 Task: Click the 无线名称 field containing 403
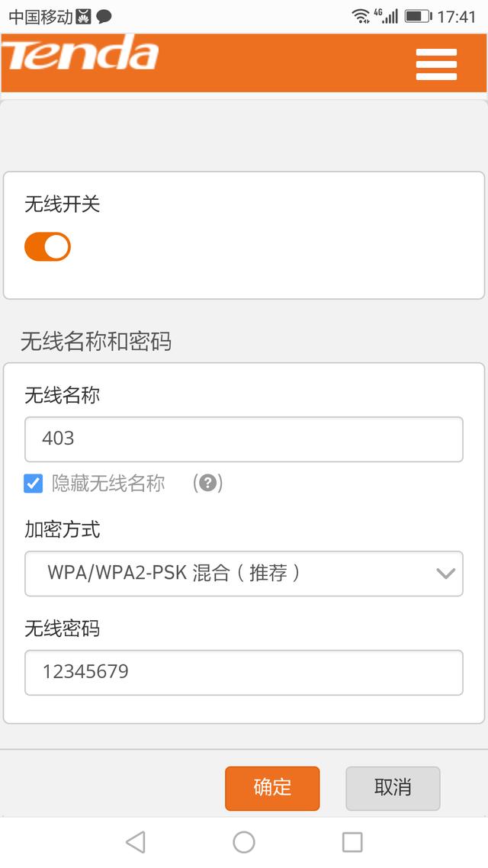[x=243, y=439]
